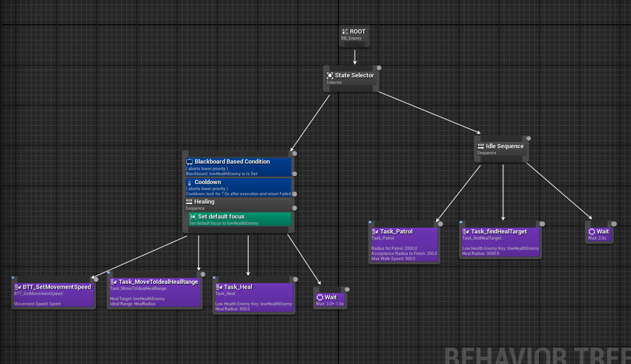
Task: Click the 'Sequence' subtitle under Idle Sequence
Action: 487,153
